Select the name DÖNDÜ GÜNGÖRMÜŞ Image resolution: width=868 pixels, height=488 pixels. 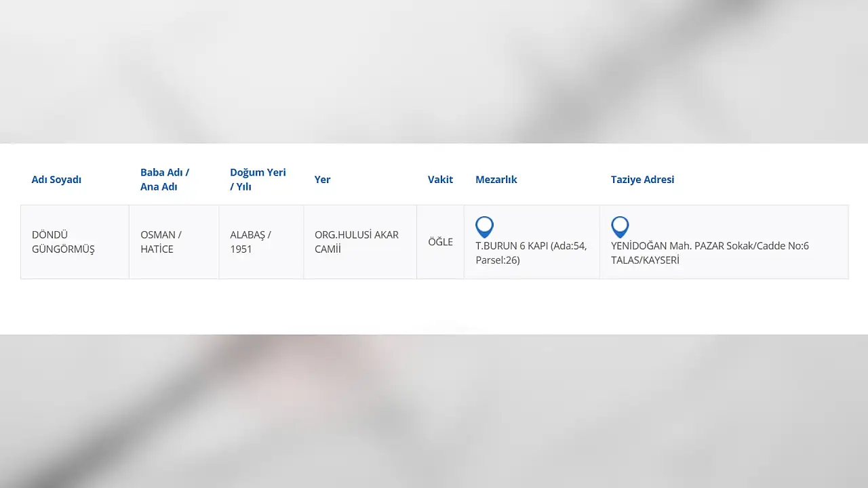click(x=63, y=242)
